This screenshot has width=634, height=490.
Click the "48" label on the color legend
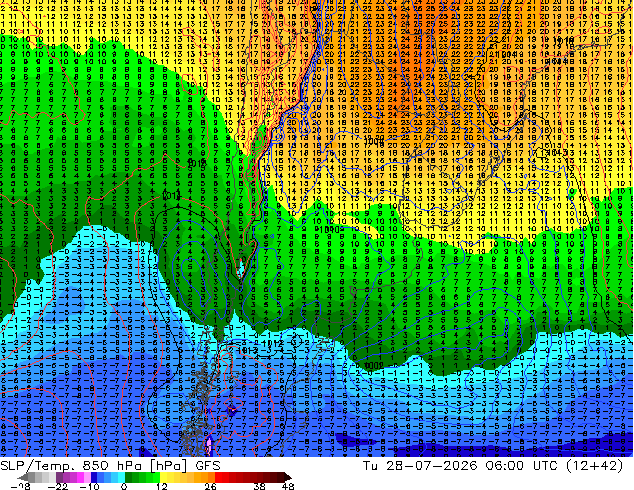point(288,486)
